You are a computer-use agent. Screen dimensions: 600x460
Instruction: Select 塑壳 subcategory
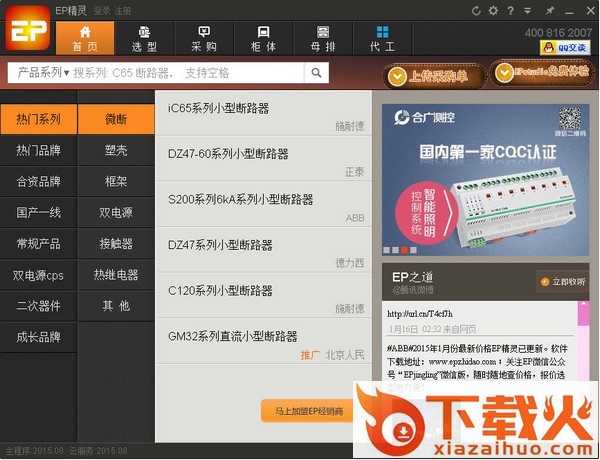(x=116, y=150)
